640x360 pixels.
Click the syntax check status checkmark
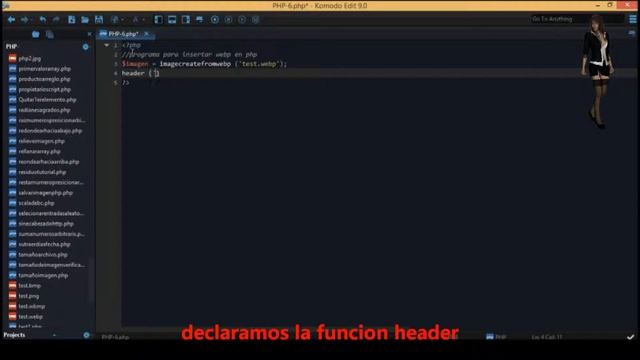click(631, 337)
